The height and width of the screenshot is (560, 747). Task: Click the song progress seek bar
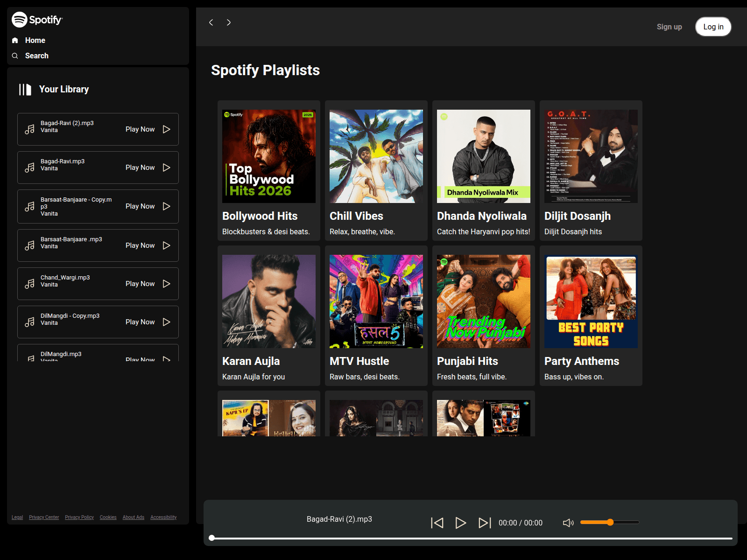[x=472, y=538]
